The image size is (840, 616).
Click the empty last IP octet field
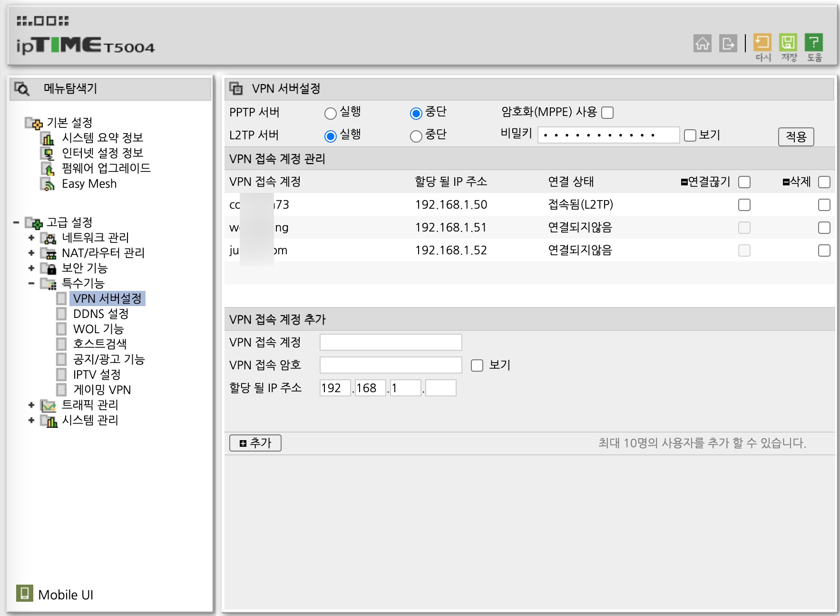pos(441,388)
